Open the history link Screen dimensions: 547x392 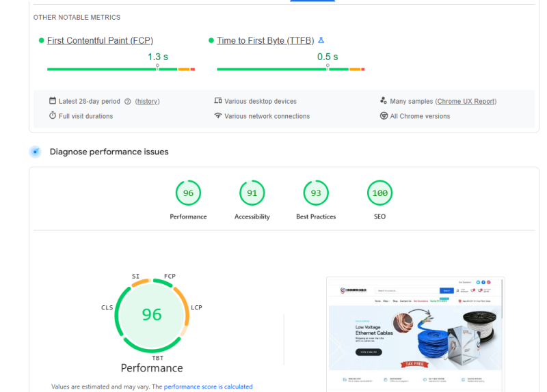pos(147,101)
